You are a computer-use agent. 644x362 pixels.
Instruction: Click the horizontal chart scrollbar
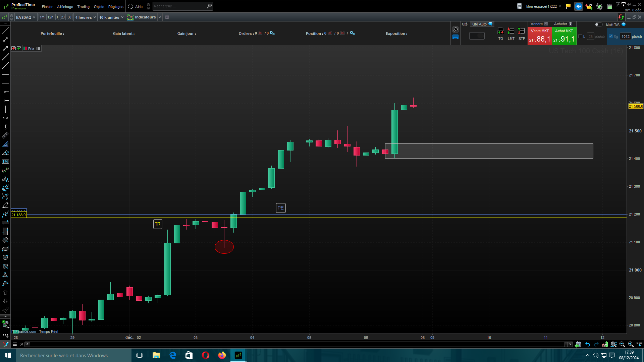pos(298,344)
